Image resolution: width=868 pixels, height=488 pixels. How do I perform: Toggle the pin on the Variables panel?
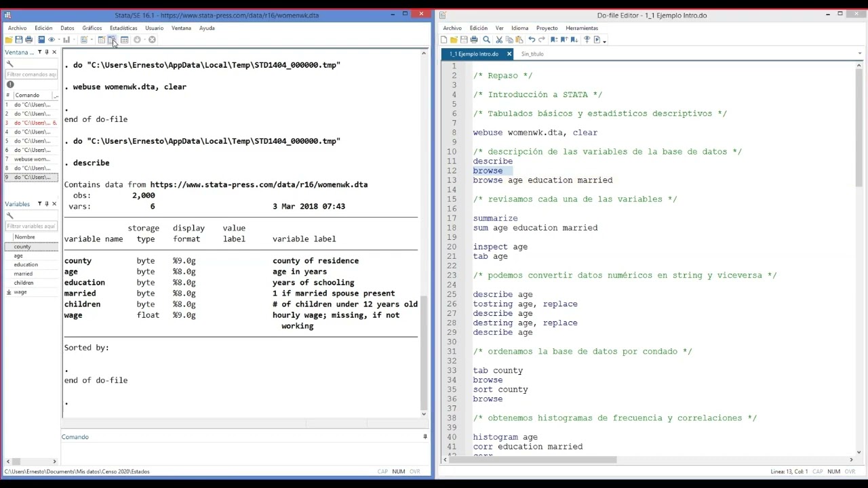click(x=47, y=204)
